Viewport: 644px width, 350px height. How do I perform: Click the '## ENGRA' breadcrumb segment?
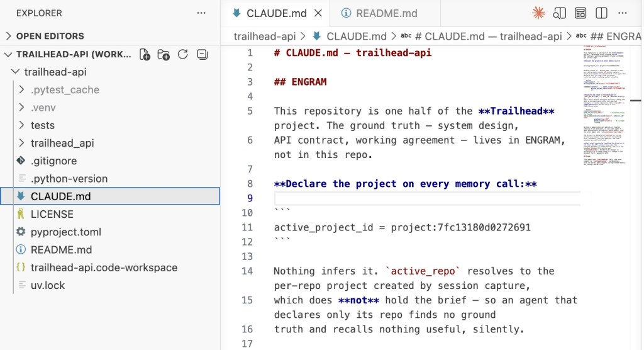coord(615,36)
